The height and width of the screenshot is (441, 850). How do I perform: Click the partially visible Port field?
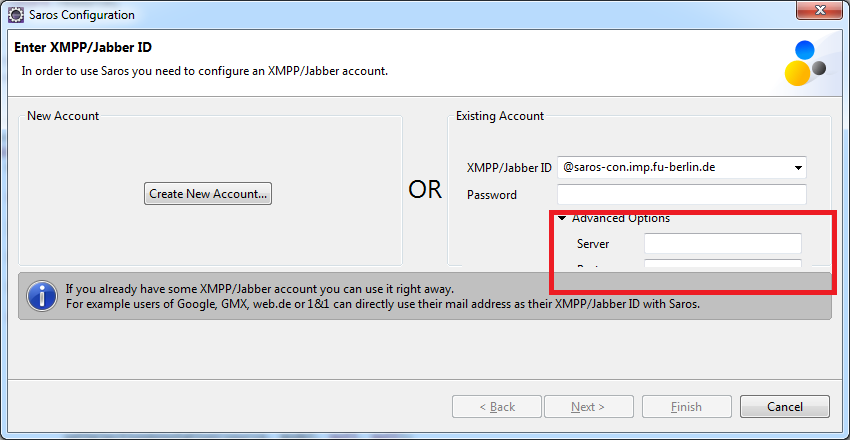coord(722,265)
